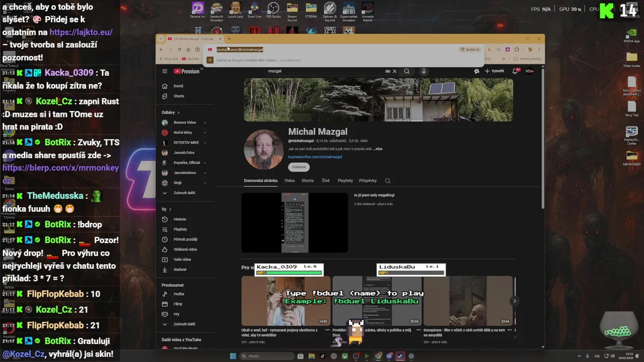Open browser home page button
Image resolution: width=644 pixels, height=362 pixels.
point(188,50)
